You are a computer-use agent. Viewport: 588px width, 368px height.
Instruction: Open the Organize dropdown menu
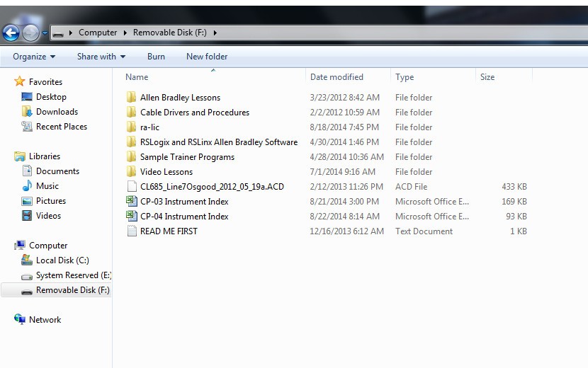pyautogui.click(x=34, y=57)
